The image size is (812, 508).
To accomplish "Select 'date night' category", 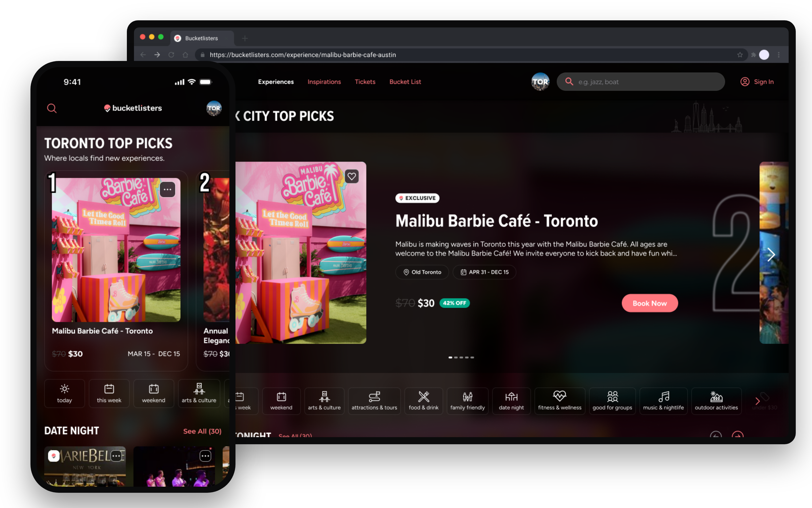I will pyautogui.click(x=511, y=401).
